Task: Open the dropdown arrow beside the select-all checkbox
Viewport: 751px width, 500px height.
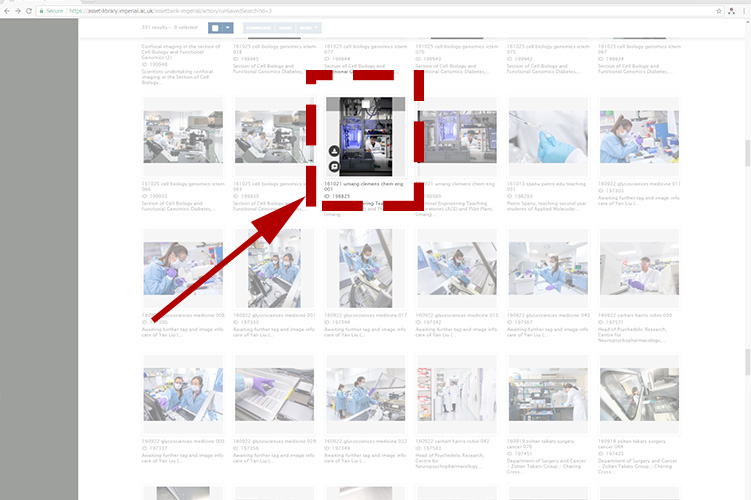Action: pos(228,29)
